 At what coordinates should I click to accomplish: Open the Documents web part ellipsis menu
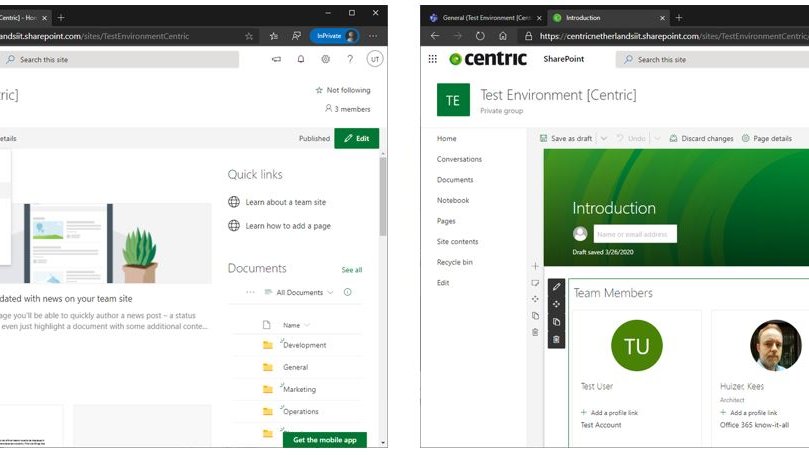coord(250,292)
